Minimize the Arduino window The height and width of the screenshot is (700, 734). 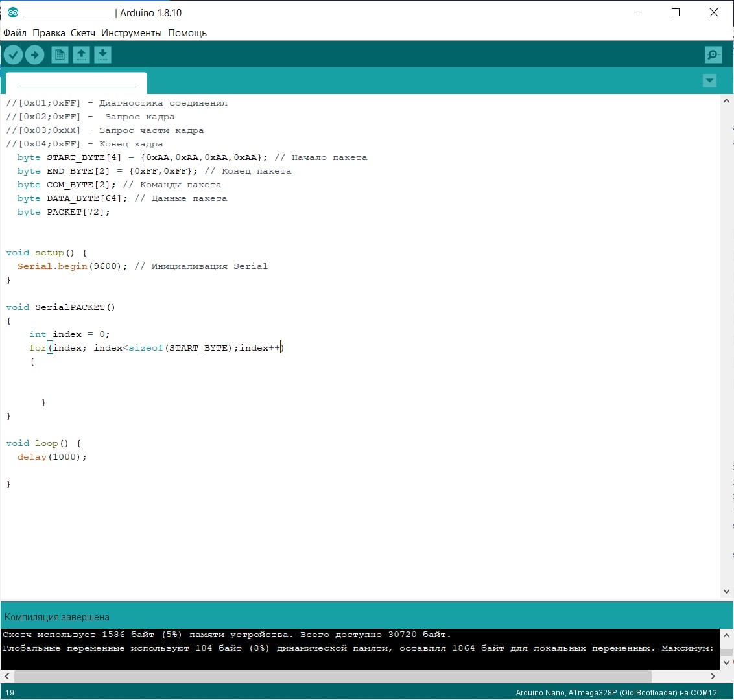(638, 12)
